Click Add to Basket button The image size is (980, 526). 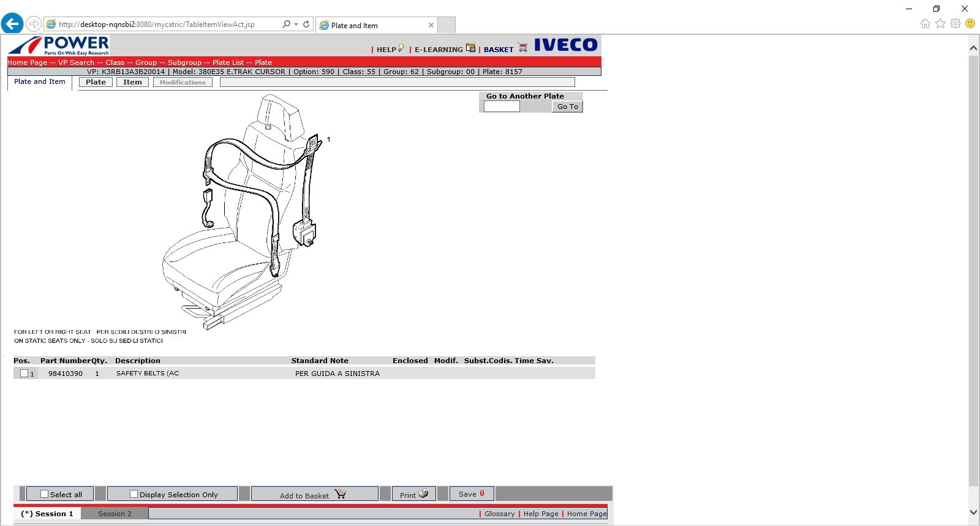pyautogui.click(x=314, y=494)
